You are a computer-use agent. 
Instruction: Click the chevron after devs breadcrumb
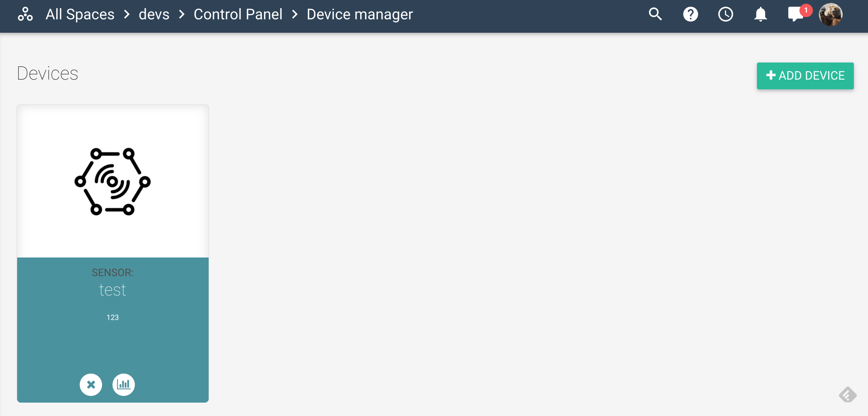click(x=182, y=15)
